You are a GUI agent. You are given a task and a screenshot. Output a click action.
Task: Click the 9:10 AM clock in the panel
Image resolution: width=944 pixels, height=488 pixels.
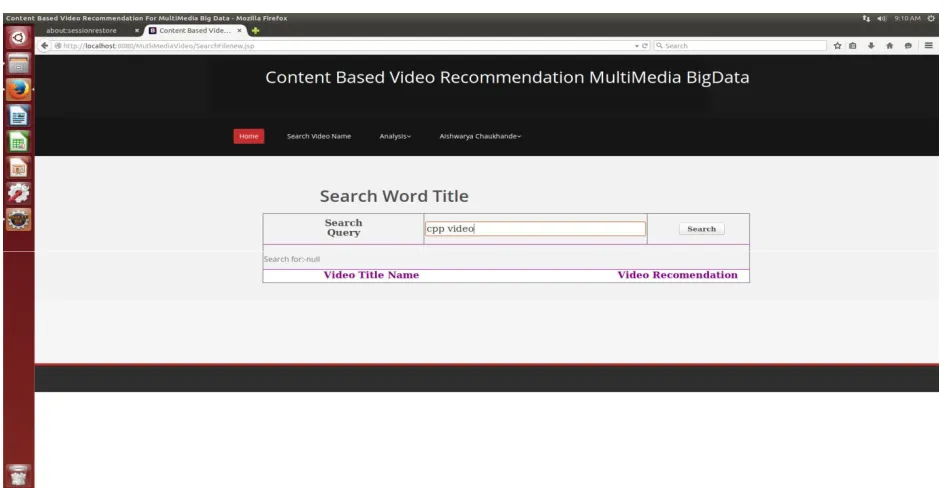[907, 19]
